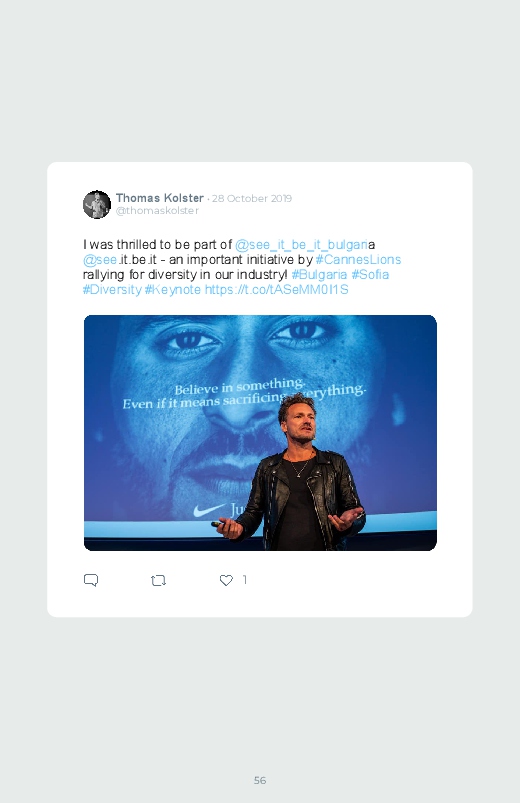Like the tweet via heart icon
This screenshot has height=803, width=520.
point(226,580)
